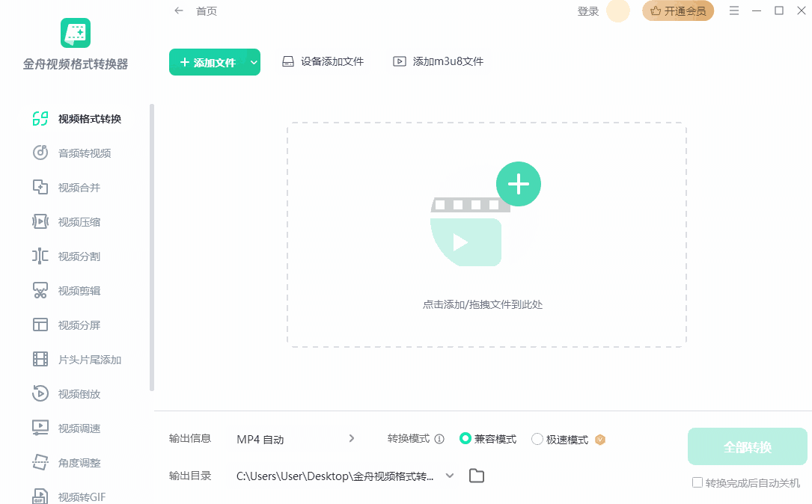The image size is (812, 504).
Task: Click the user avatar circle
Action: coord(618,11)
